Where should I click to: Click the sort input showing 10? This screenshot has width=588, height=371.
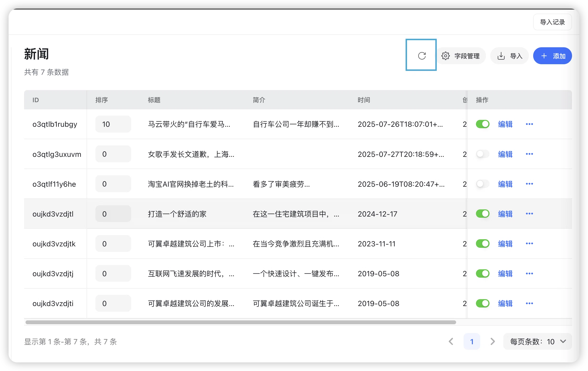113,124
